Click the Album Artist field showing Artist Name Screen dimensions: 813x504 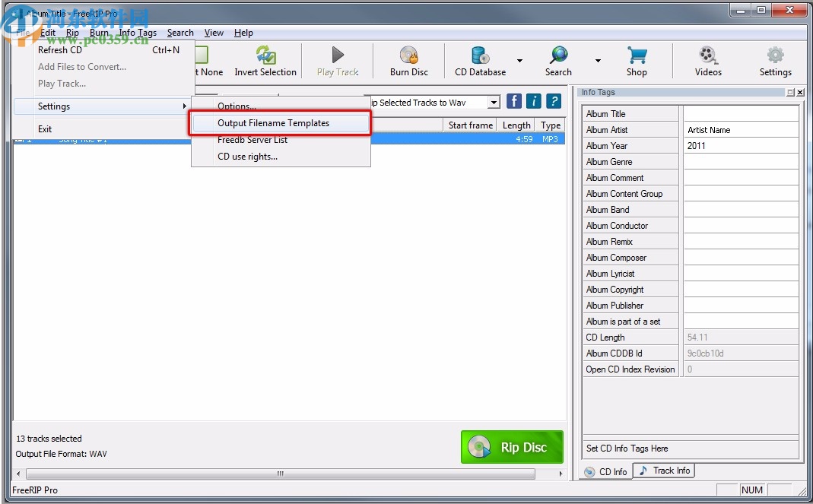740,129
